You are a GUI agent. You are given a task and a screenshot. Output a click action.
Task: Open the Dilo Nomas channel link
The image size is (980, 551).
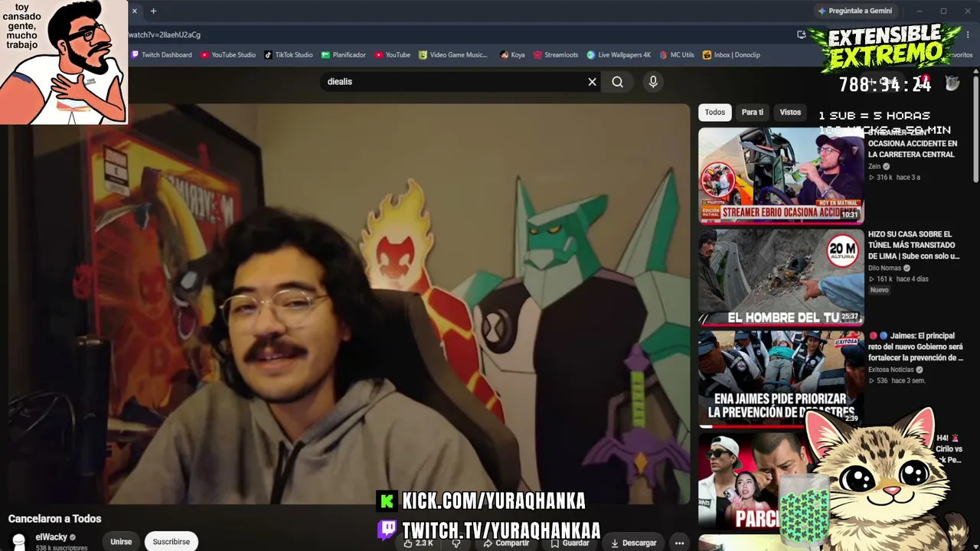[885, 268]
